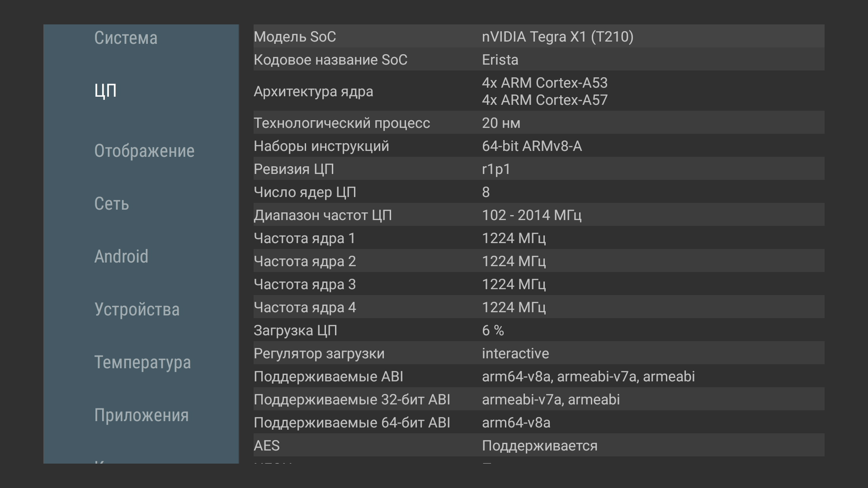Select the AES Поддерживается row
This screenshot has height=488, width=868.
pyautogui.click(x=538, y=446)
